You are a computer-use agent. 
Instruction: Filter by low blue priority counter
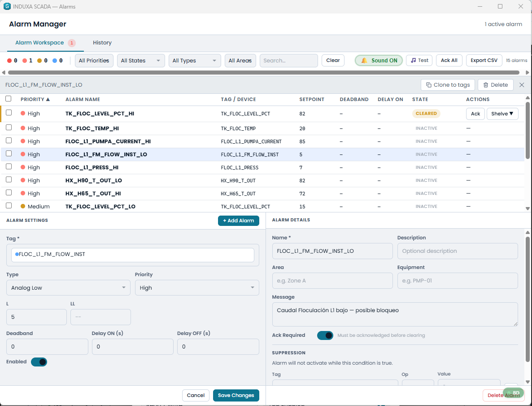tap(58, 61)
